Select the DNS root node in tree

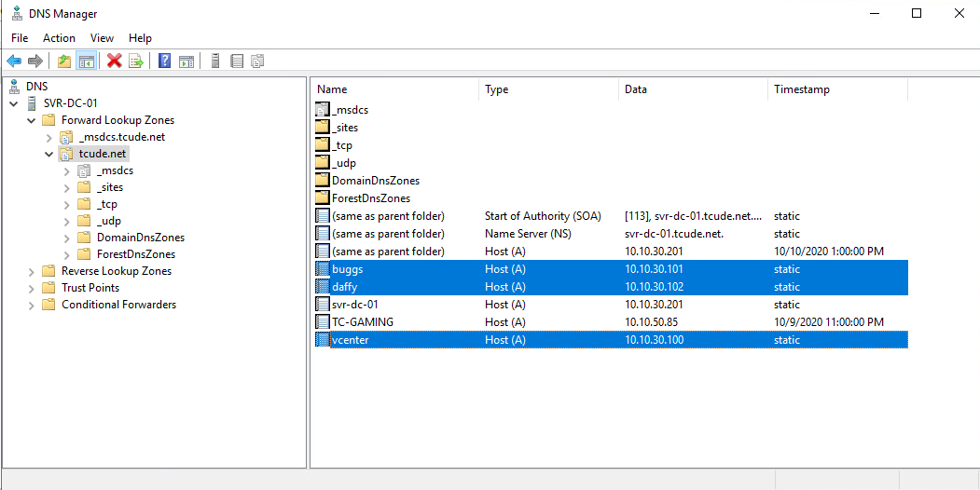[36, 87]
